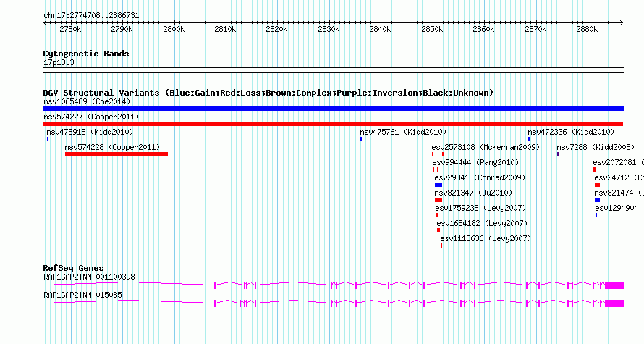The image size is (644, 344).
Task: Click esv24712 variant label
Action: (x=619, y=177)
